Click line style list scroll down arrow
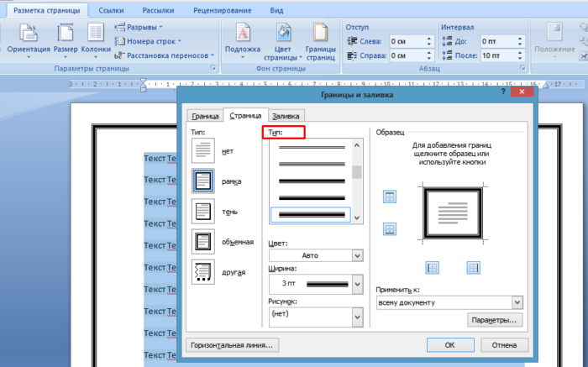 pos(357,218)
